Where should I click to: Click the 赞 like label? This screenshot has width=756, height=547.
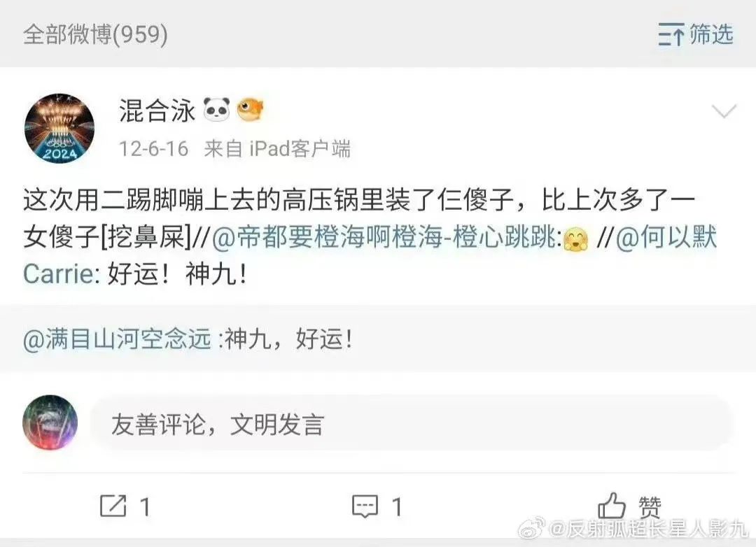(x=650, y=507)
